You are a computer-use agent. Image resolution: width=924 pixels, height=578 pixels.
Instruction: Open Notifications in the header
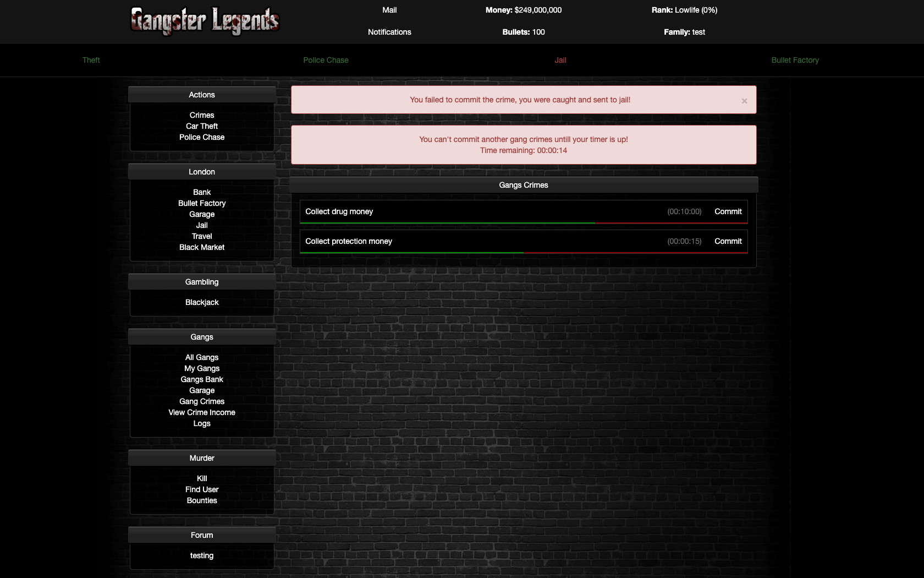[389, 32]
